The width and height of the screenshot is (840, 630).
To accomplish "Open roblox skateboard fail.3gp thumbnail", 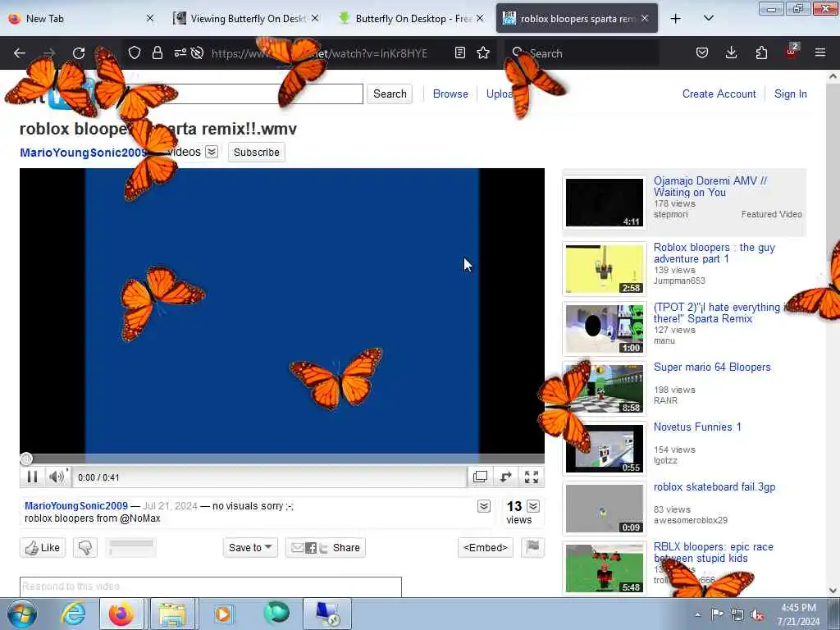I will coord(605,509).
